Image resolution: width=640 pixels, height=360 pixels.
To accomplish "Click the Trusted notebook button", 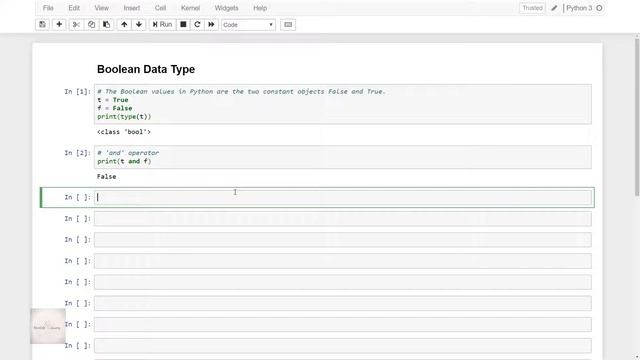I will [532, 8].
